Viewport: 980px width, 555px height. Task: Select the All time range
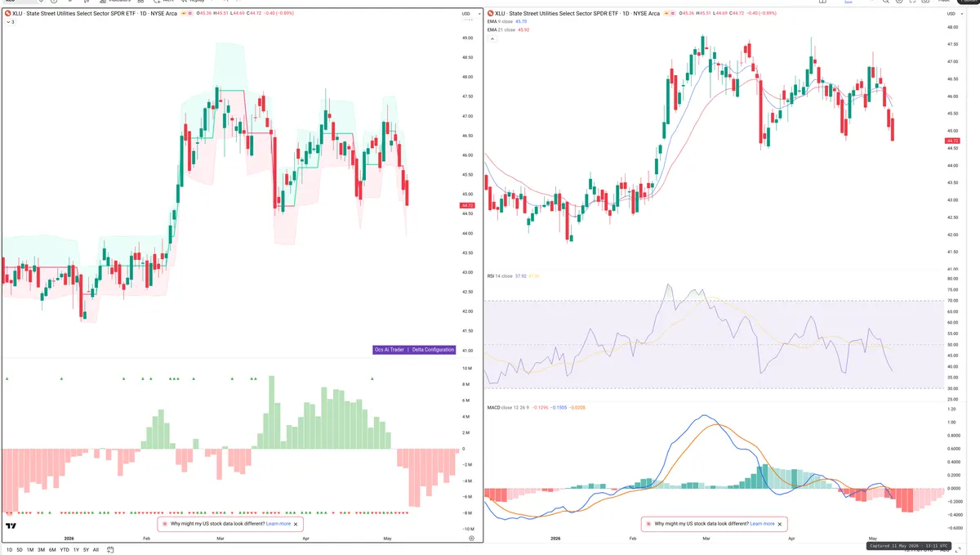coord(96,549)
